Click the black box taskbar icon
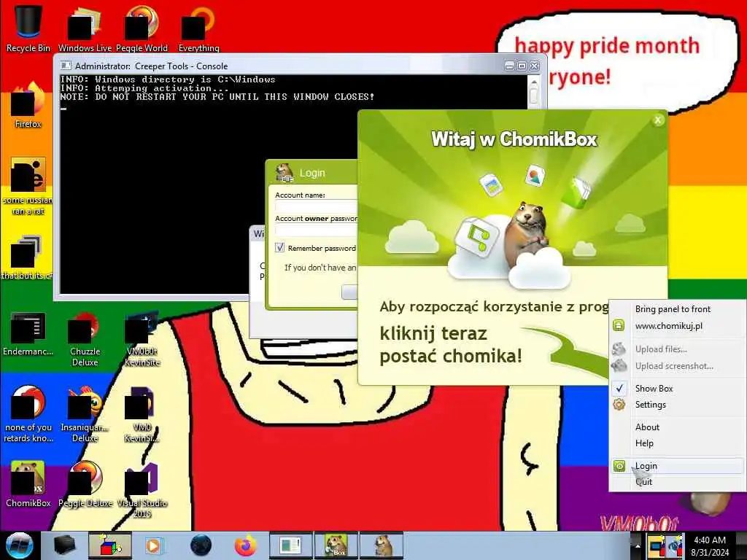747x560 pixels. point(65,545)
